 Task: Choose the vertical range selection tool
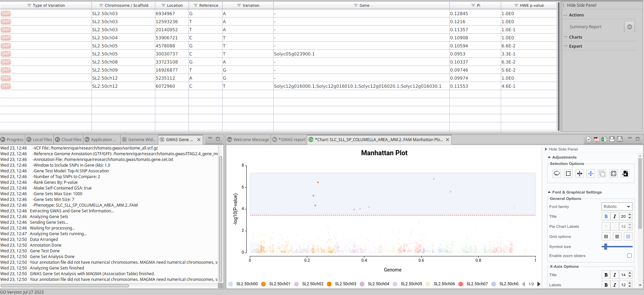pos(591,174)
